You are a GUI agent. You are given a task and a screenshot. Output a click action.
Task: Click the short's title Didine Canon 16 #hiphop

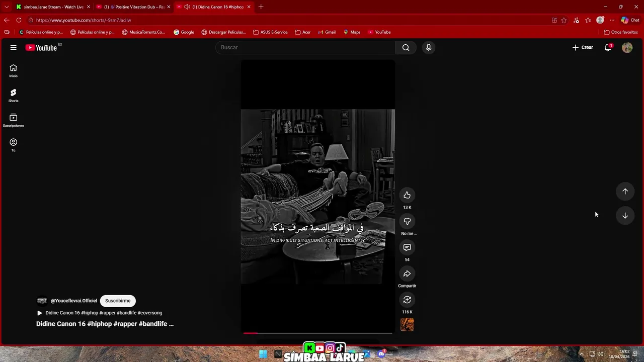tap(105, 324)
